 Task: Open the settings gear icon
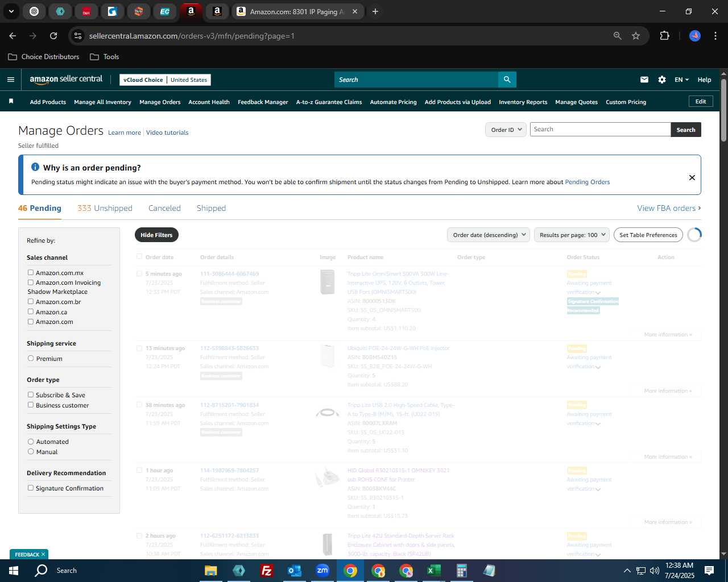coord(661,80)
